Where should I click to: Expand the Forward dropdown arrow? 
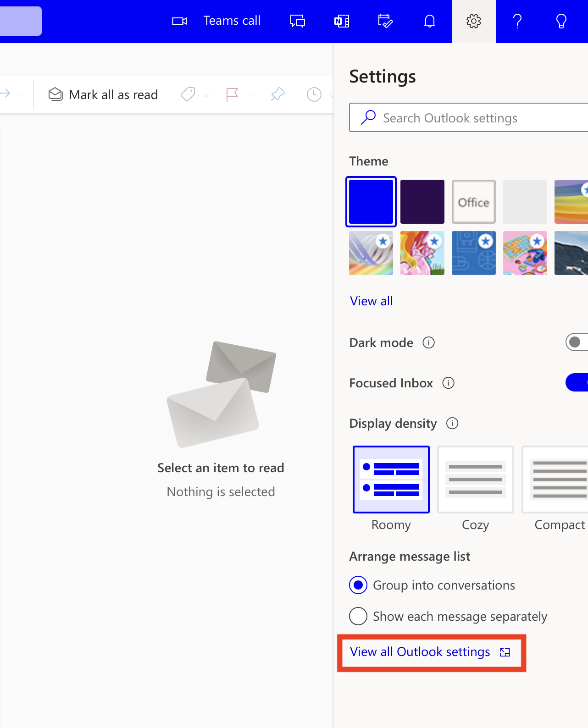click(22, 95)
